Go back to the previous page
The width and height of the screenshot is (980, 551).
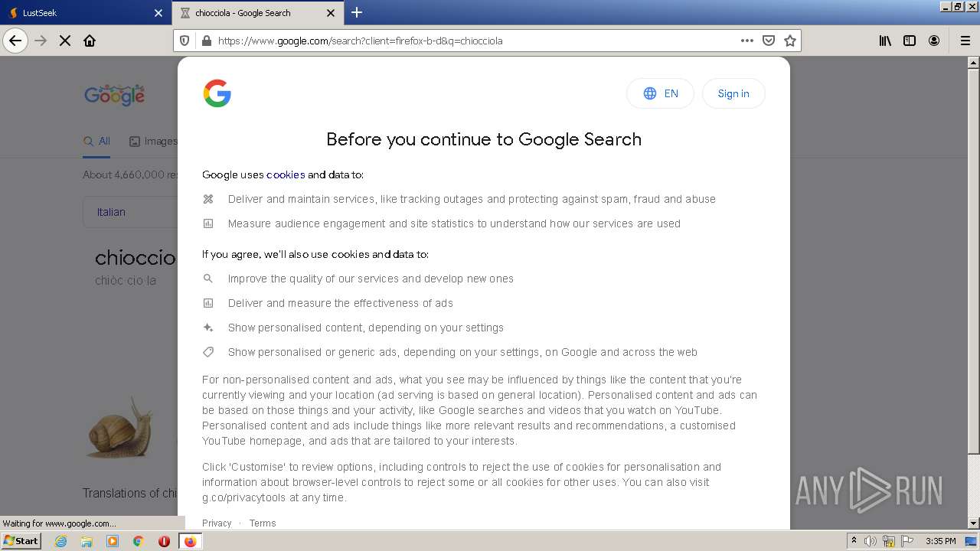pos(15,41)
